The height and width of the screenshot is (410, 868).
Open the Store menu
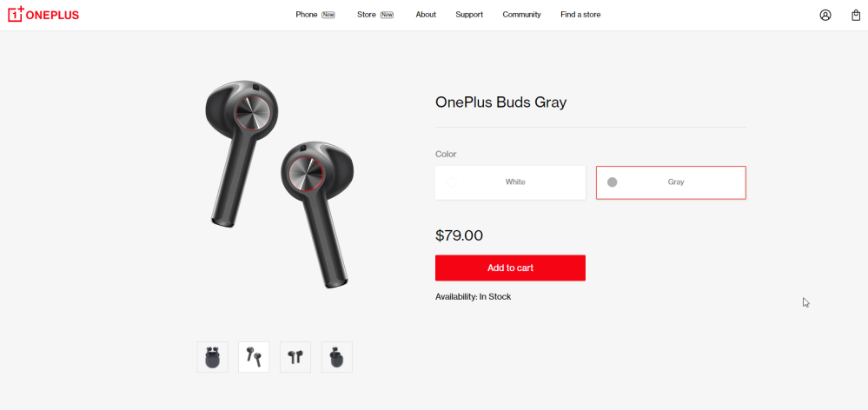click(x=367, y=15)
